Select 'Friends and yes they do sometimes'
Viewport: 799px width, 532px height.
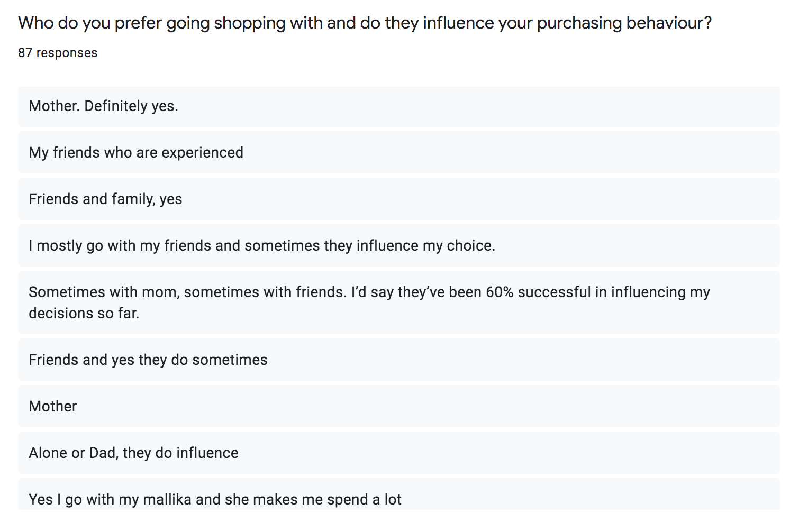click(399, 360)
